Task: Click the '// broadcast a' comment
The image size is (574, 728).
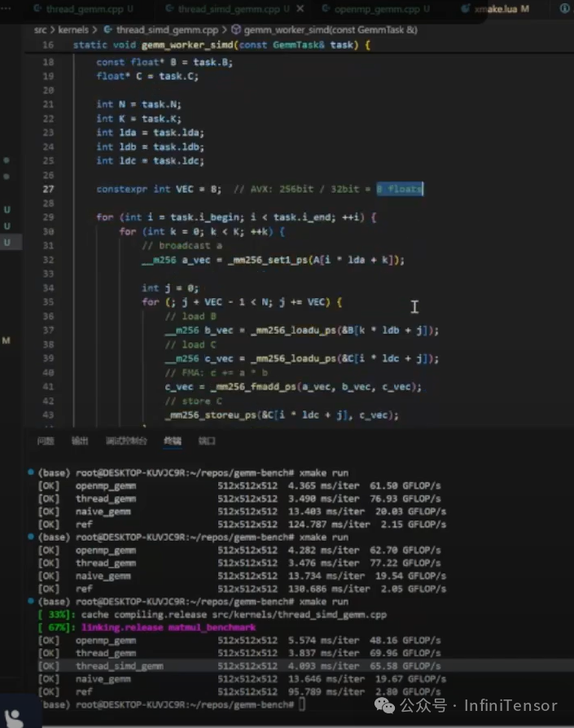Action: pos(182,246)
